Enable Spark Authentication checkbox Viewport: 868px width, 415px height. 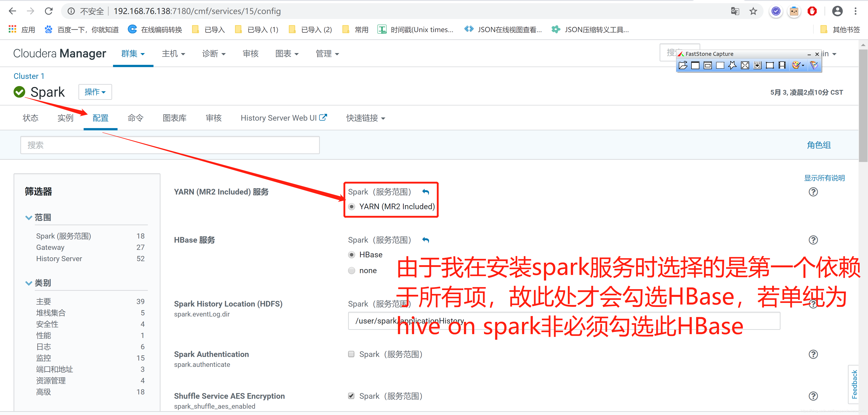351,354
